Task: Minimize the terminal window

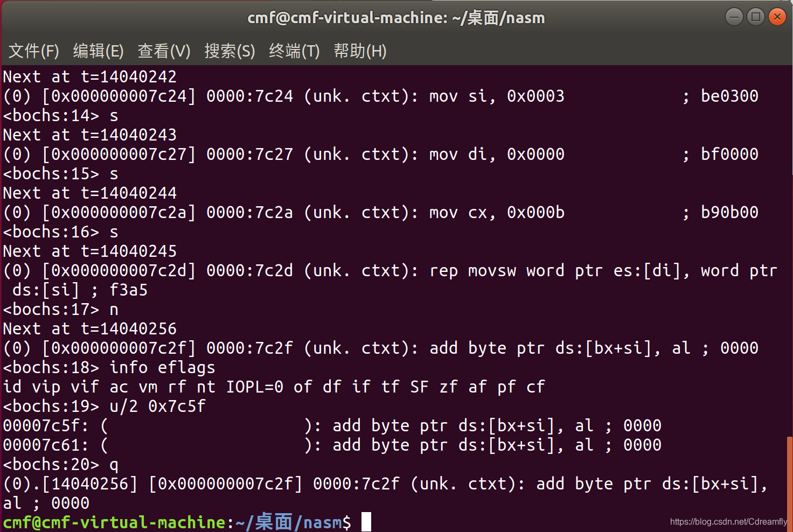Action: click(x=734, y=17)
